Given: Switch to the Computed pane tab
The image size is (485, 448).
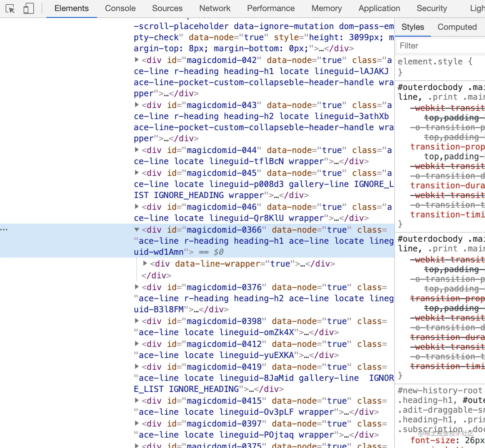Looking at the screenshot, I should coord(457,27).
